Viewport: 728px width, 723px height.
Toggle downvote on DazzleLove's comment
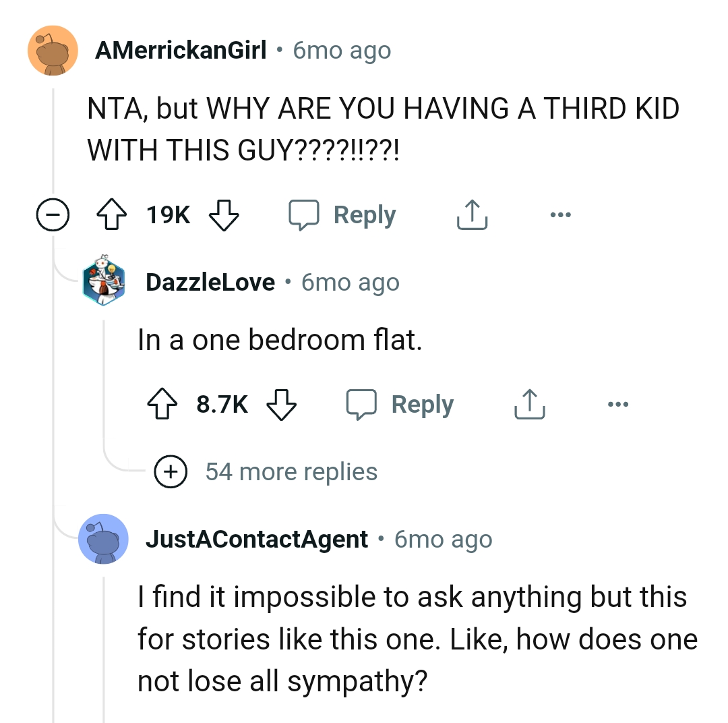282,405
